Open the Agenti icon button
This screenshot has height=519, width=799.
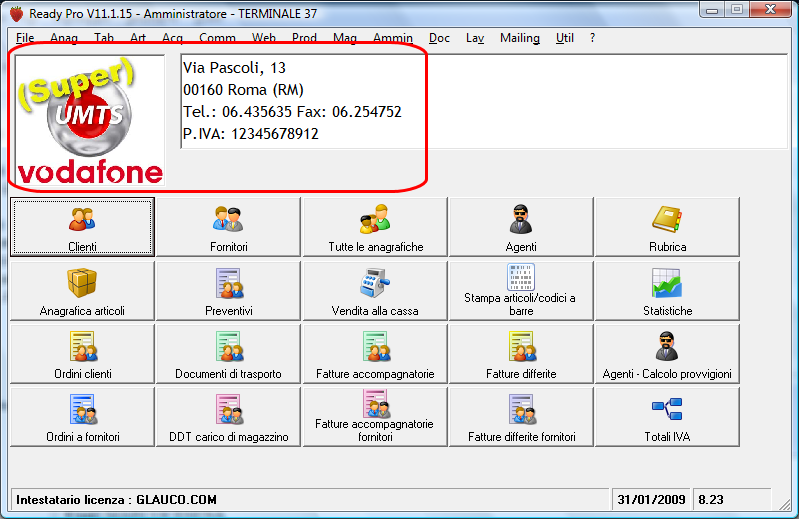tap(521, 227)
